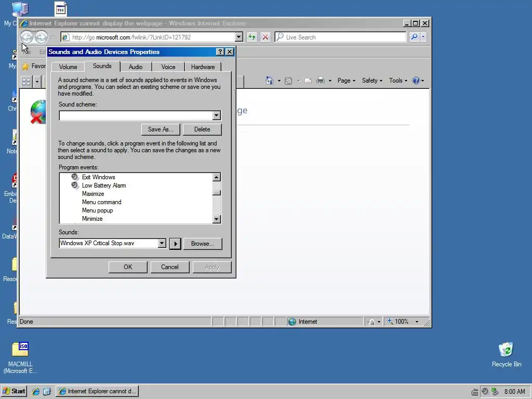Select the document icon on desktop top
Image resolution: width=532 pixels, height=399 pixels.
61,9
